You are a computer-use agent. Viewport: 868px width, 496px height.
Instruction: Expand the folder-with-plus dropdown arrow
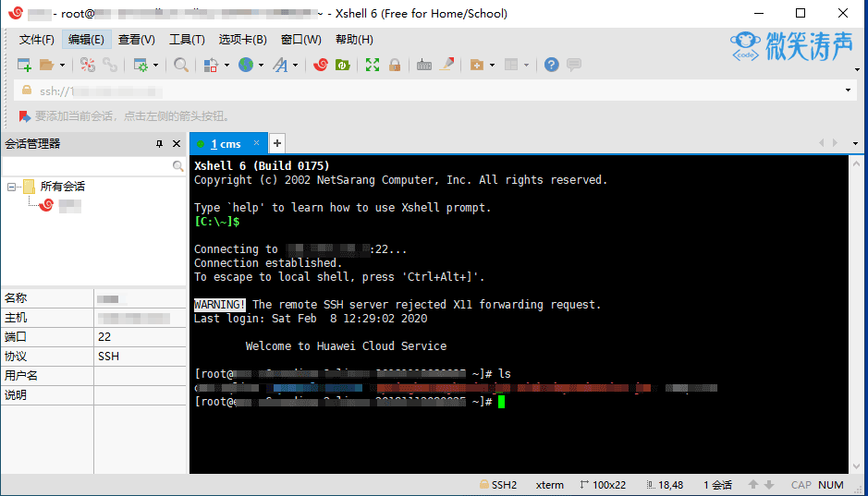click(492, 66)
